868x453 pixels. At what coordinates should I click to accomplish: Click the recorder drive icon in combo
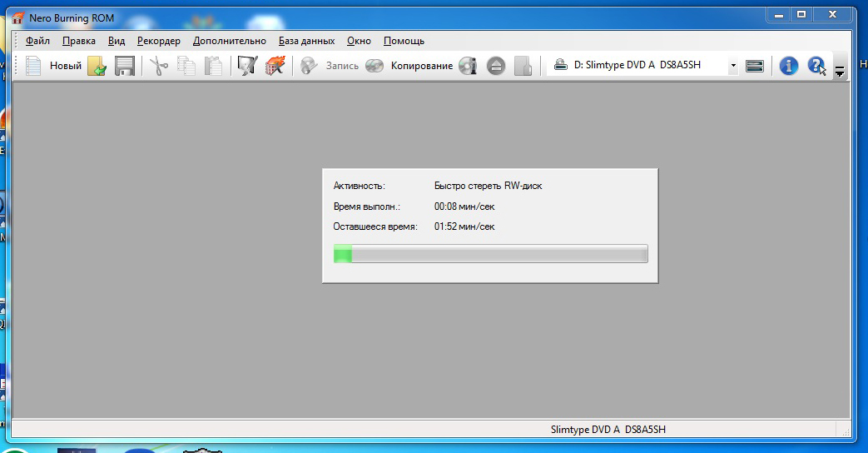tap(561, 65)
